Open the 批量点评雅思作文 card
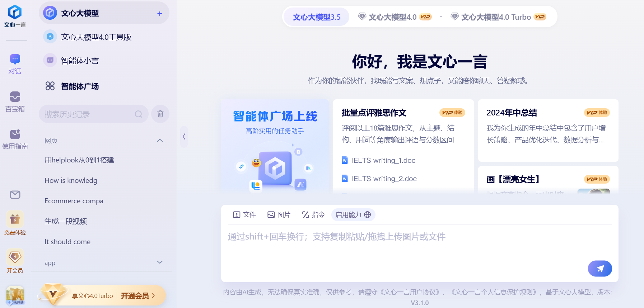This screenshot has width=644, height=308. click(403, 146)
